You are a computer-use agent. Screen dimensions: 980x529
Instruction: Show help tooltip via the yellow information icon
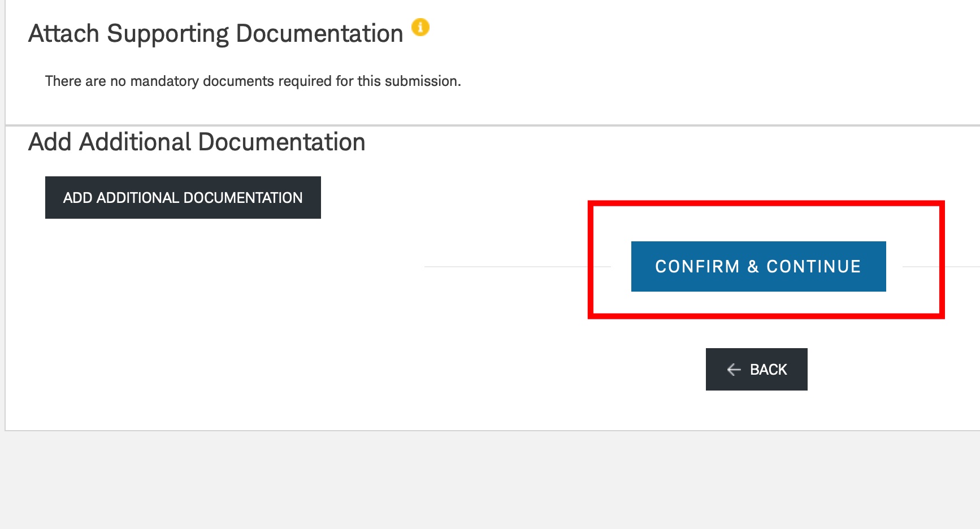[420, 27]
